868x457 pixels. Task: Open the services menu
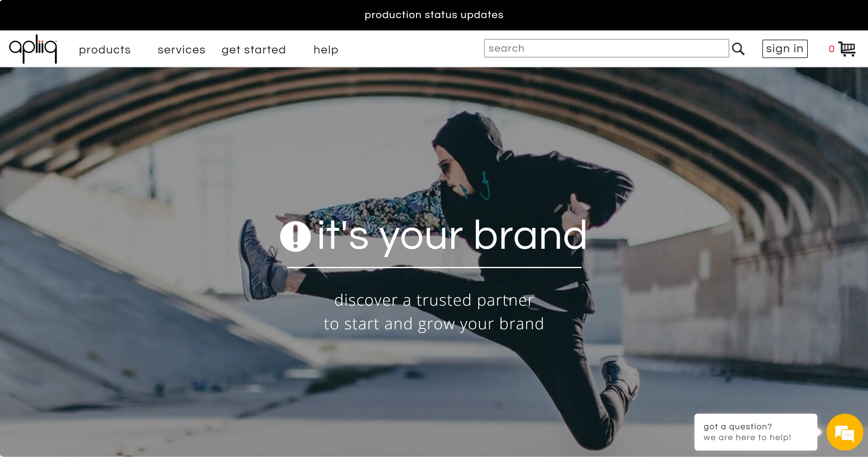coord(181,50)
